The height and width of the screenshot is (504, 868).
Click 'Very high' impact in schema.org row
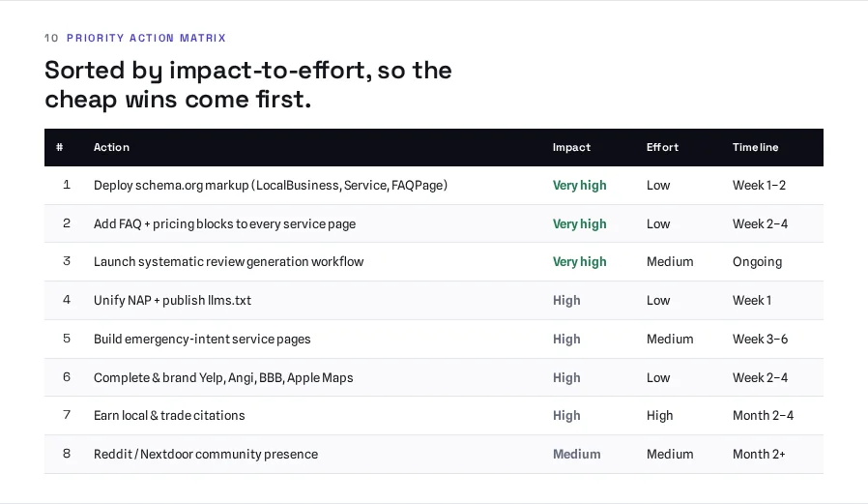[579, 185]
